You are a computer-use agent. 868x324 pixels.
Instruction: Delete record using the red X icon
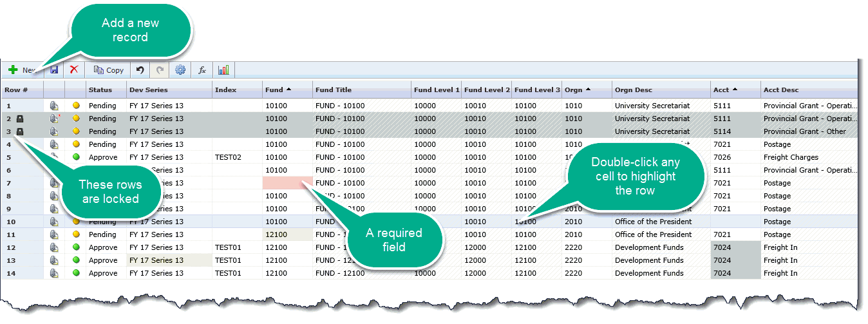click(74, 70)
